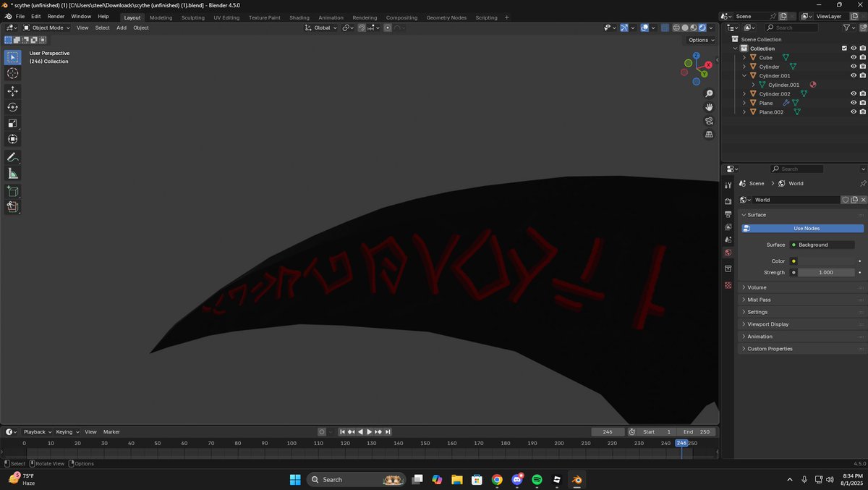Select the Rotate tool
868x490 pixels.
(12, 107)
